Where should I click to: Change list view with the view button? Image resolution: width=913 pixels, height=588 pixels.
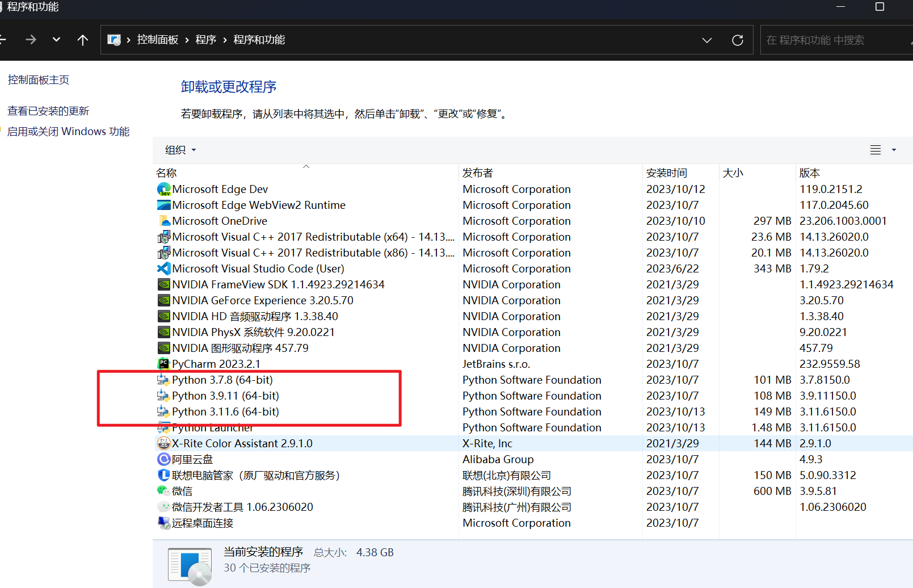click(x=876, y=150)
